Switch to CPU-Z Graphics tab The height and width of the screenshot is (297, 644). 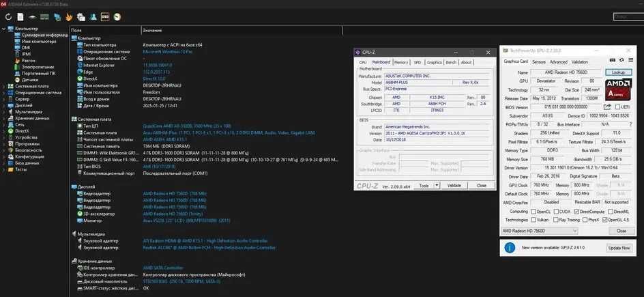coord(434,62)
